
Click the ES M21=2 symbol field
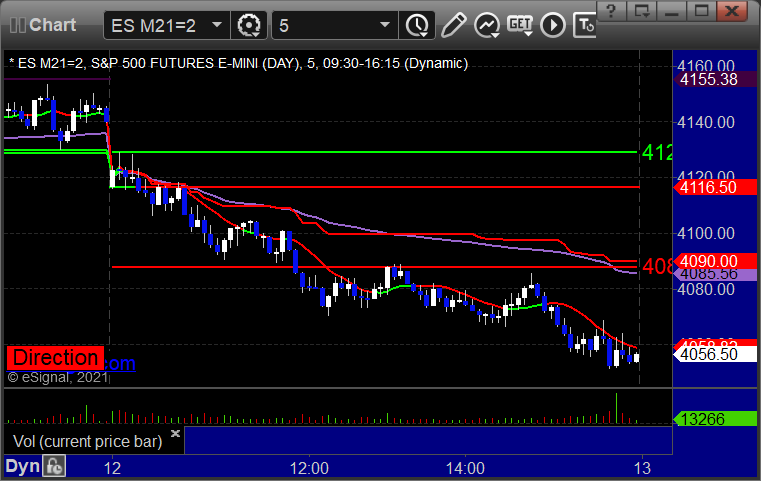click(166, 25)
